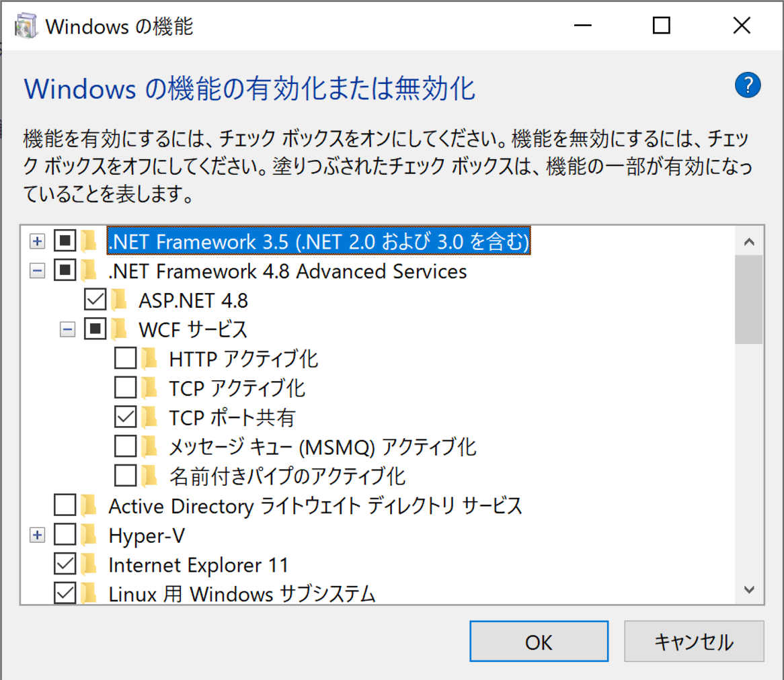Enable the Hyper-V checkbox
784x680 pixels.
click(x=65, y=535)
